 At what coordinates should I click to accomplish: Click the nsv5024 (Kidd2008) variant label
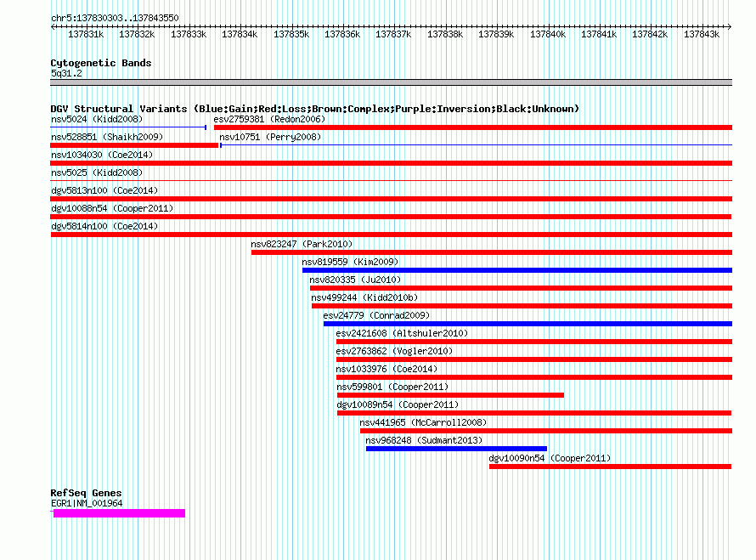97,119
